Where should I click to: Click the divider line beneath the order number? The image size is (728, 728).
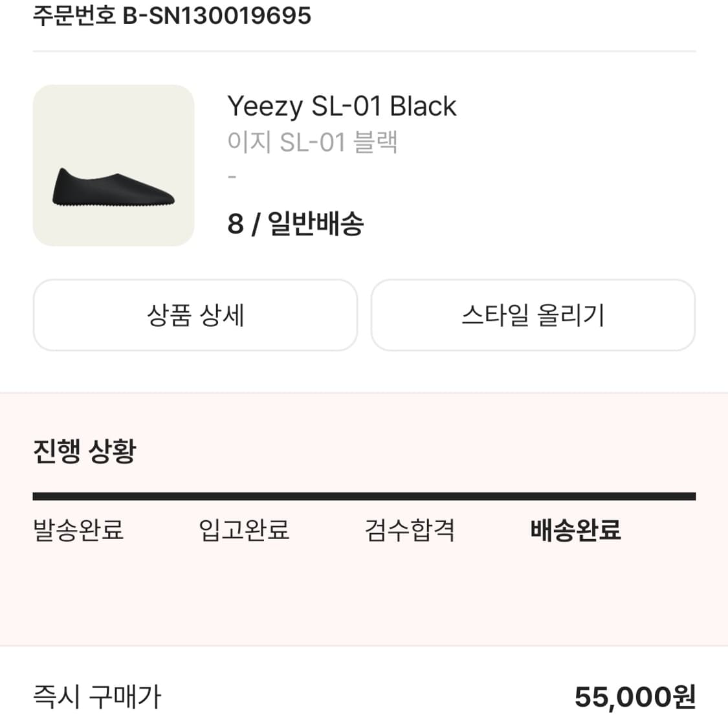click(x=364, y=51)
